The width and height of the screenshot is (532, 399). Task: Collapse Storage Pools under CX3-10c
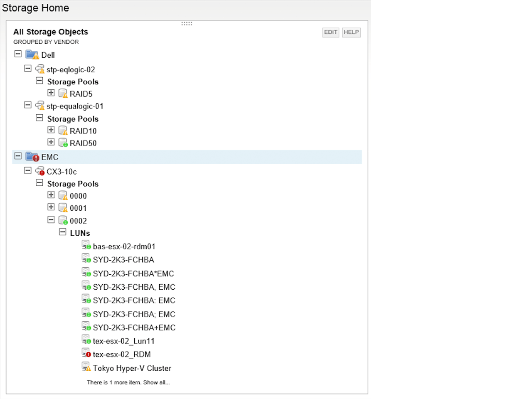coord(39,182)
